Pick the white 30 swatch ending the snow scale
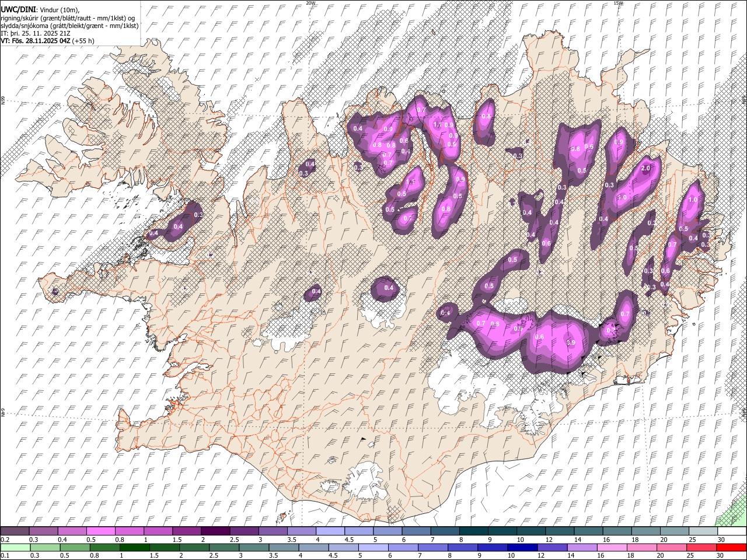Viewport: 747px width, 560px height. [731, 531]
